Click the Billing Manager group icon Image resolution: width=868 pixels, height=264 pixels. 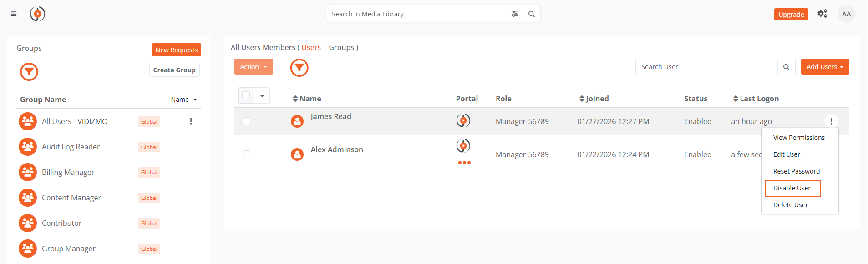click(28, 172)
